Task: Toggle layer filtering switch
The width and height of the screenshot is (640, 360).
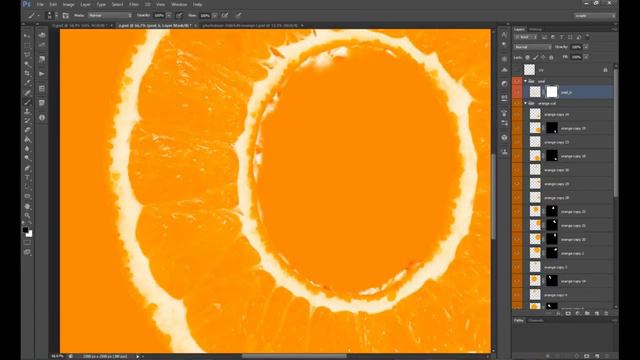Action: pyautogui.click(x=587, y=36)
